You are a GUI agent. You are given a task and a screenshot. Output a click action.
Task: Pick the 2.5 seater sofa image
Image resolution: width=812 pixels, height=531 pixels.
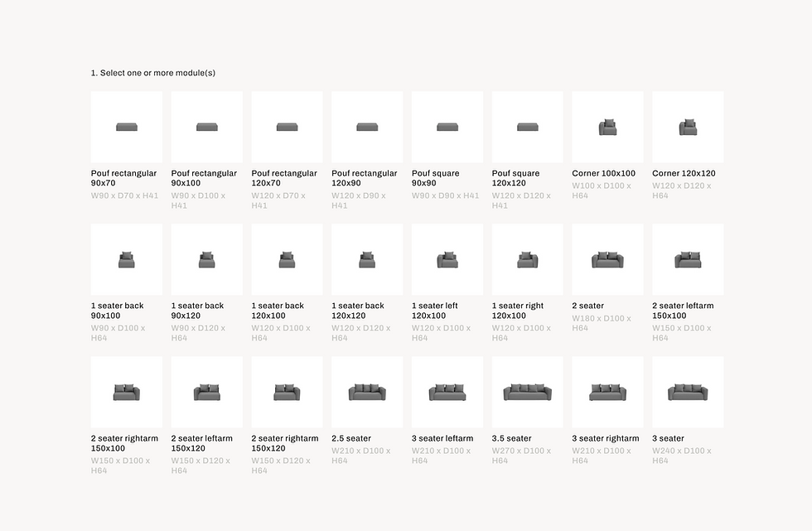pos(367,393)
